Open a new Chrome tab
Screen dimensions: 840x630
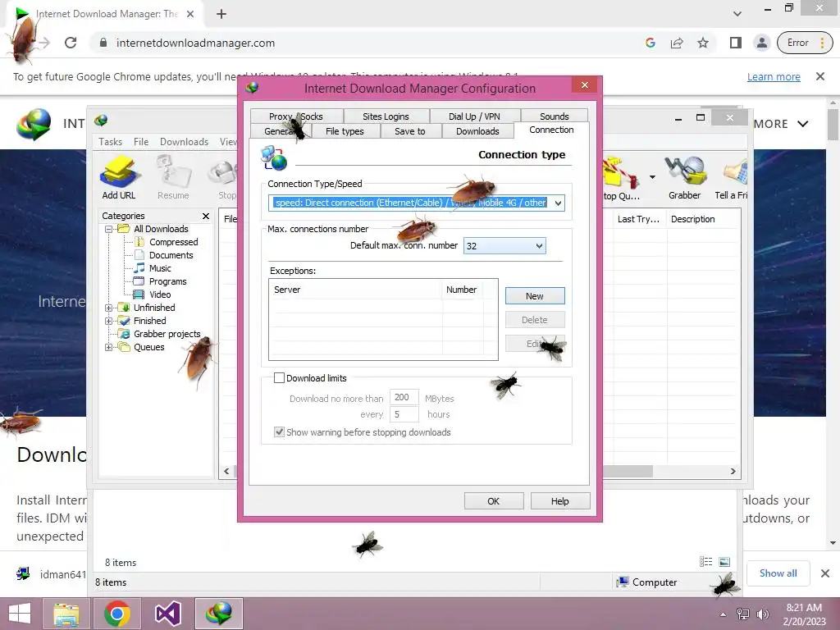pyautogui.click(x=221, y=14)
